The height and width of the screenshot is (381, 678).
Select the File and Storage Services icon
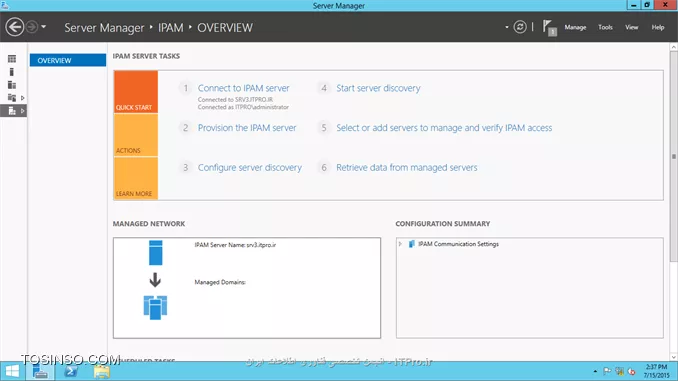12,98
